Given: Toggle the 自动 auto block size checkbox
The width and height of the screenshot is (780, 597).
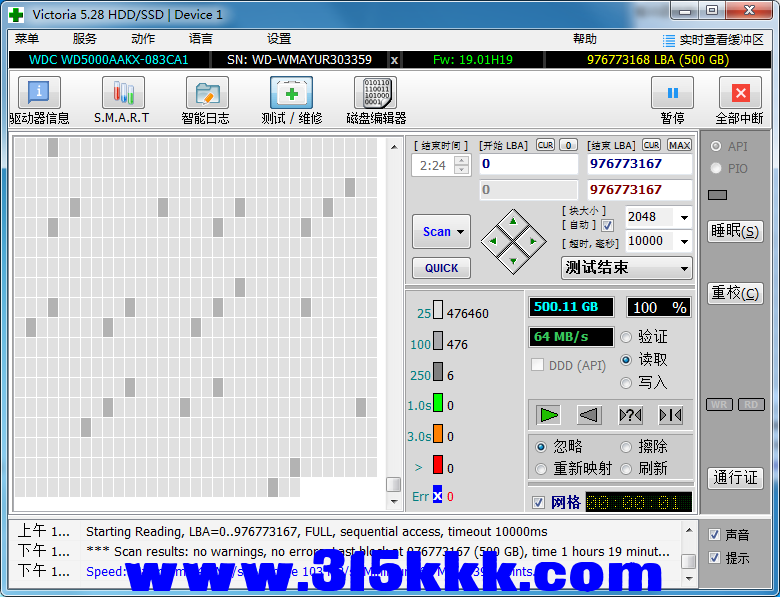Looking at the screenshot, I should click(x=607, y=226).
